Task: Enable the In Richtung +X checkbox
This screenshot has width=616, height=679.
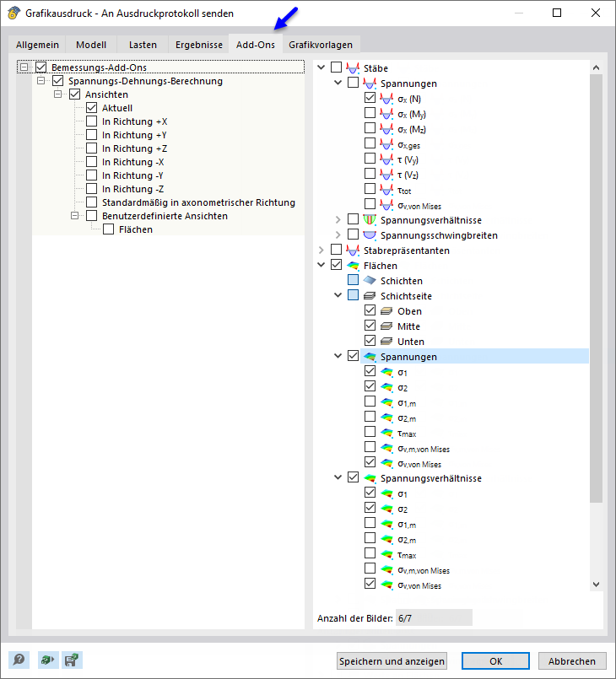Action: click(91, 121)
